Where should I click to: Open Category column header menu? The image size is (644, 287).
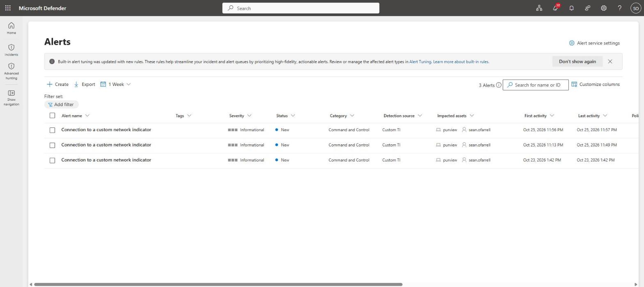[x=342, y=116]
